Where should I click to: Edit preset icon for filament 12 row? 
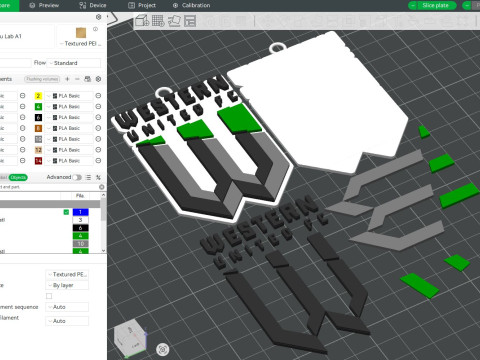(x=98, y=150)
